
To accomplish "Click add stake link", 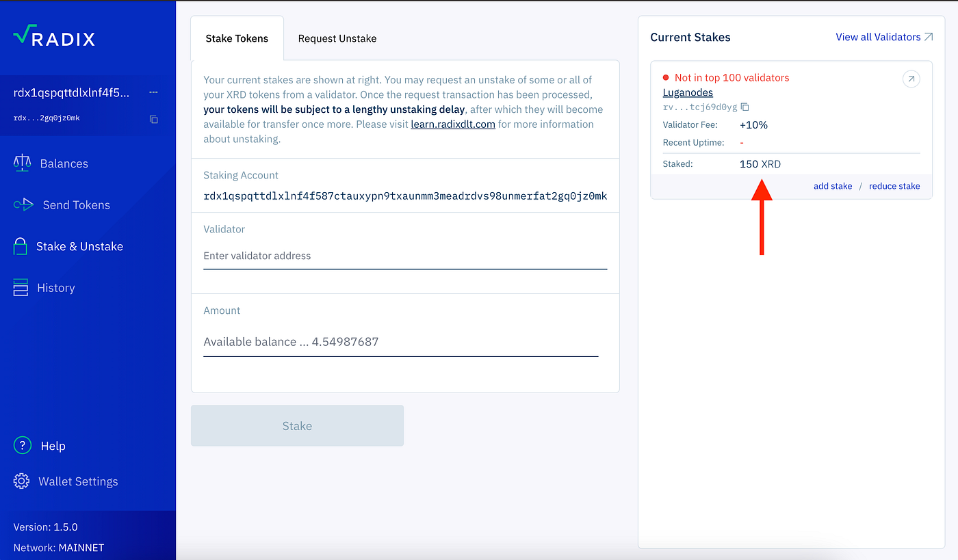I will point(833,186).
